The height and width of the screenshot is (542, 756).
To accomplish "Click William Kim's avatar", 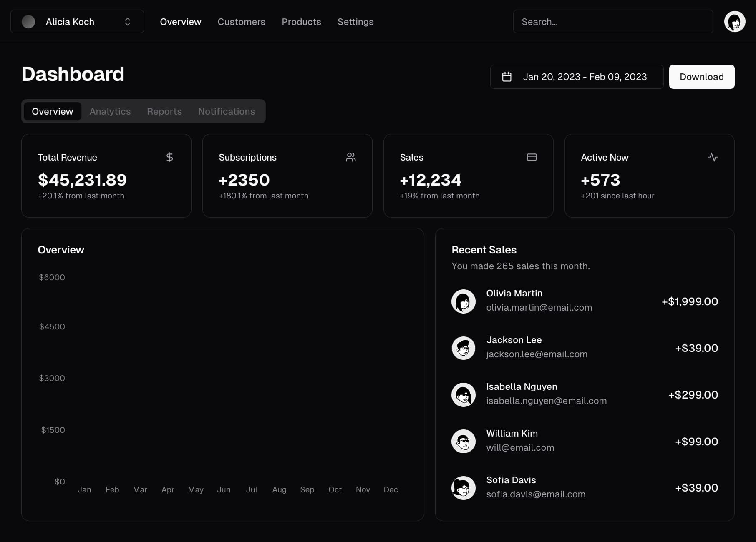I will (x=463, y=441).
